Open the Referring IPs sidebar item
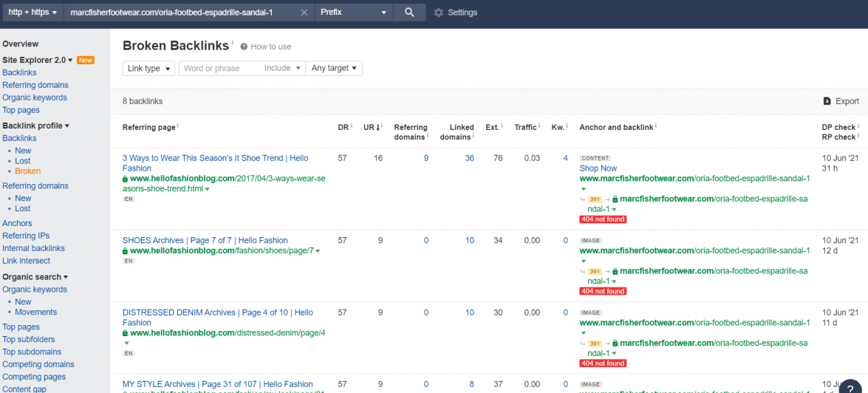Image resolution: width=868 pixels, height=393 pixels. pyautogui.click(x=25, y=236)
